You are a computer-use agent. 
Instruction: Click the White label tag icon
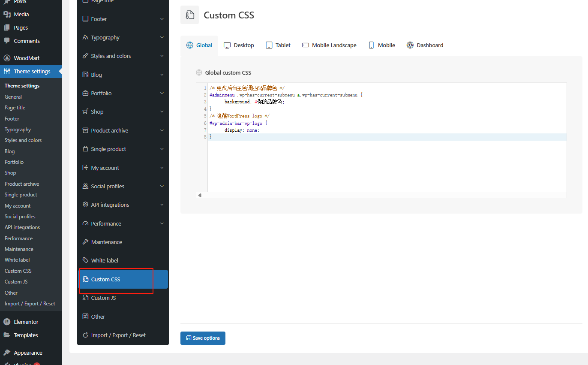[x=85, y=260]
